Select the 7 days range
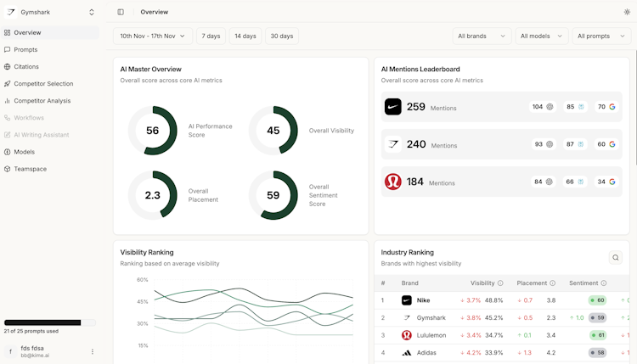Image resolution: width=637 pixels, height=364 pixels. coord(211,36)
